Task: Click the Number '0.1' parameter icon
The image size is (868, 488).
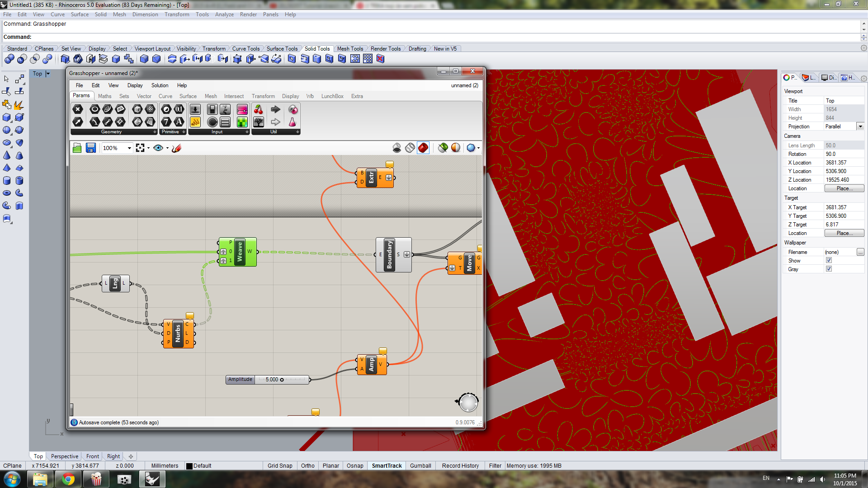Action: tap(179, 109)
